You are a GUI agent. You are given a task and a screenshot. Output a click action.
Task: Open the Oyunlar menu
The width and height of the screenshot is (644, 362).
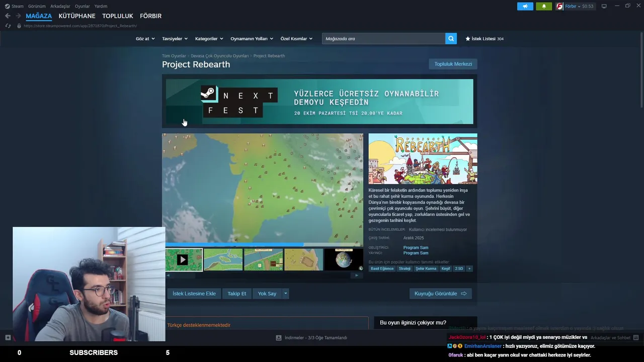pos(82,6)
